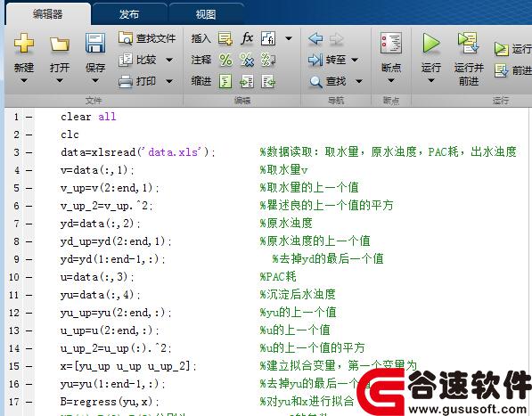The width and height of the screenshot is (532, 416).
Task: Switch to the Publish (发布) tab
Action: click(129, 14)
